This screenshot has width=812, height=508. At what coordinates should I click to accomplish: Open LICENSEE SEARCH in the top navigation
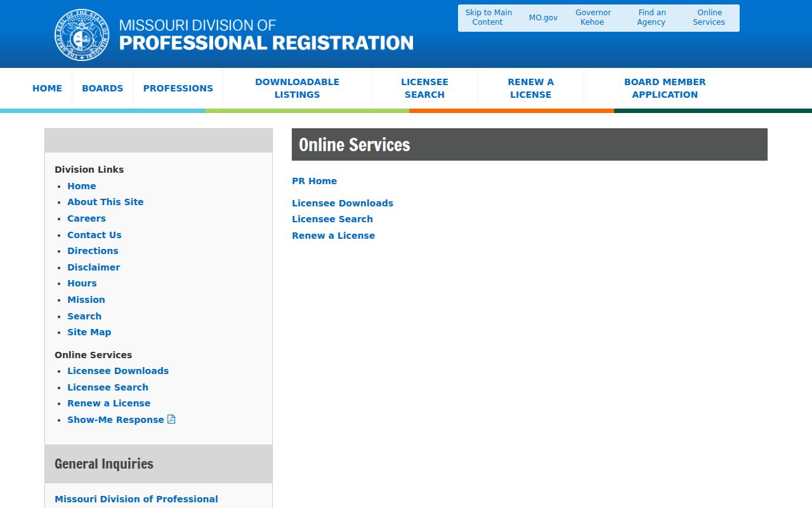424,88
